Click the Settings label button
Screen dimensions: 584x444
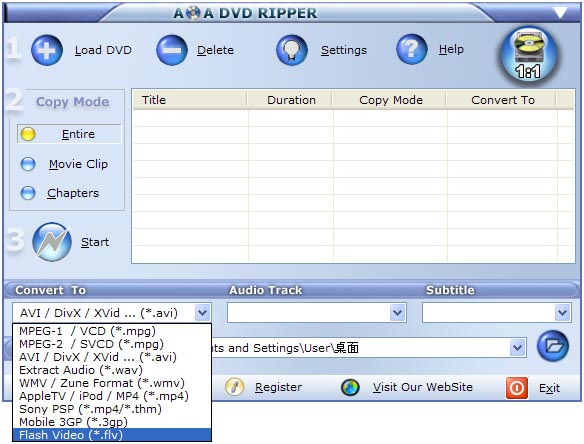344,50
